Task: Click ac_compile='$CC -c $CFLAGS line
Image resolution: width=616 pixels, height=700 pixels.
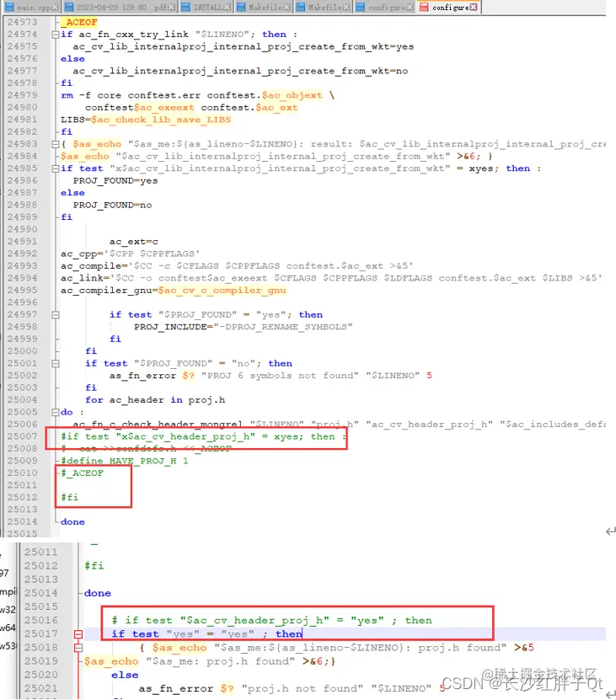Action: click(x=237, y=266)
